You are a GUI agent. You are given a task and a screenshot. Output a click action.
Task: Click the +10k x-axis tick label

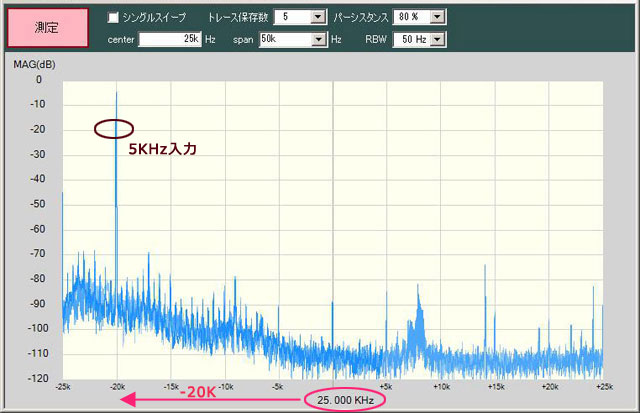[442, 386]
